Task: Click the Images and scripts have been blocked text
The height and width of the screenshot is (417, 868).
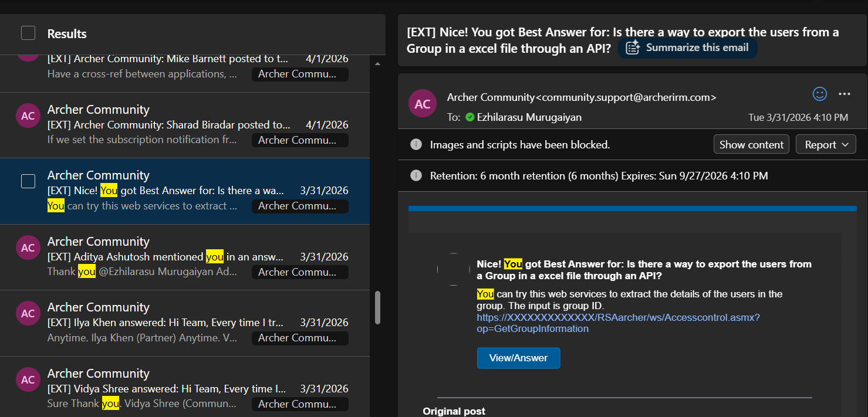Action: tap(520, 144)
